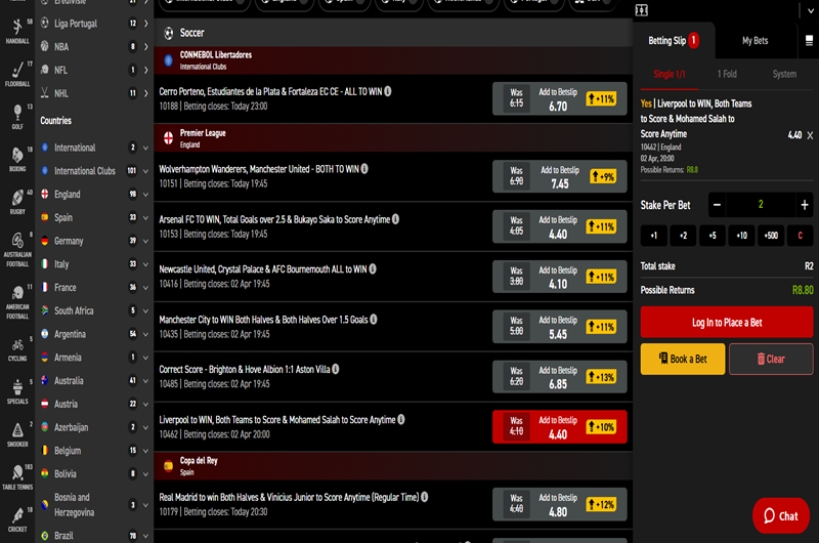The image size is (819, 543).
Task: Expand the International Clubs section
Action: click(x=96, y=171)
